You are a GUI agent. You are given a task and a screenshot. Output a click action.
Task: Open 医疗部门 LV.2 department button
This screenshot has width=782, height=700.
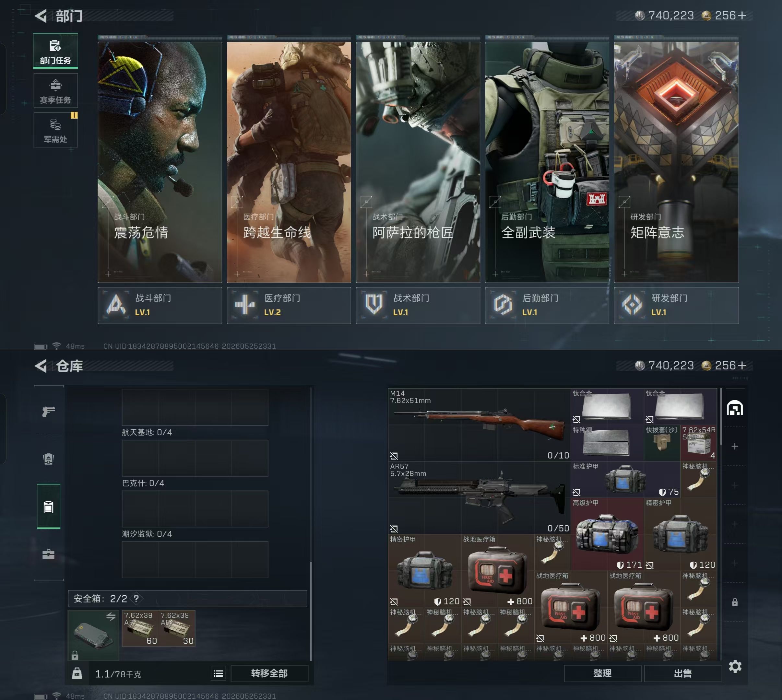click(x=289, y=305)
